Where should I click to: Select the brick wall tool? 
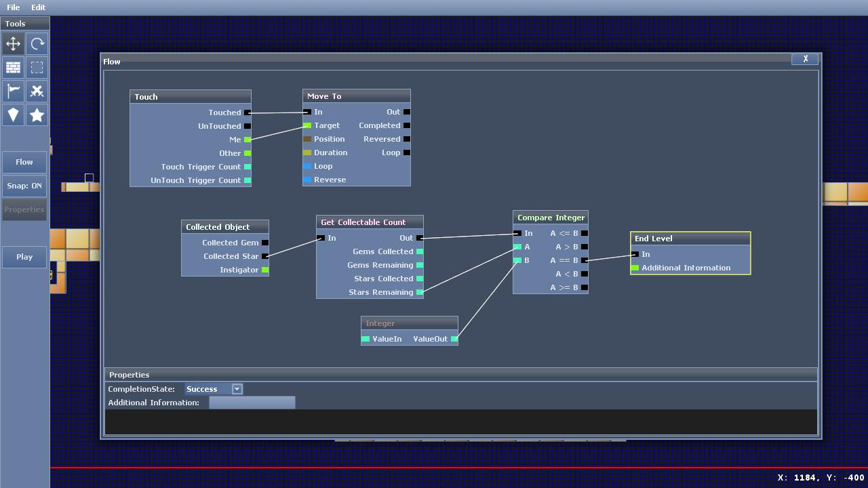coord(13,68)
